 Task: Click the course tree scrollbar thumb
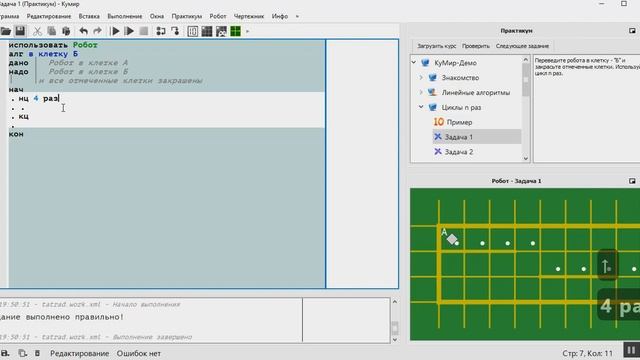pos(526,80)
